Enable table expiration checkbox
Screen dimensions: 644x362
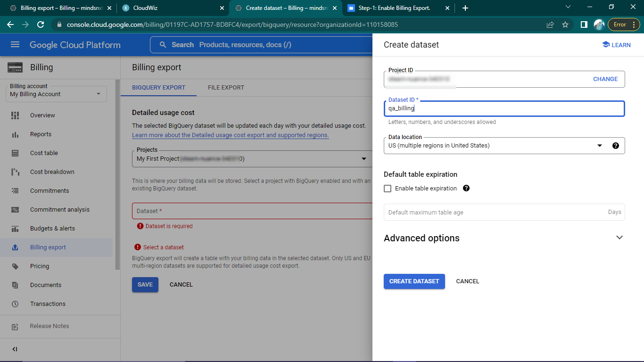tap(388, 189)
